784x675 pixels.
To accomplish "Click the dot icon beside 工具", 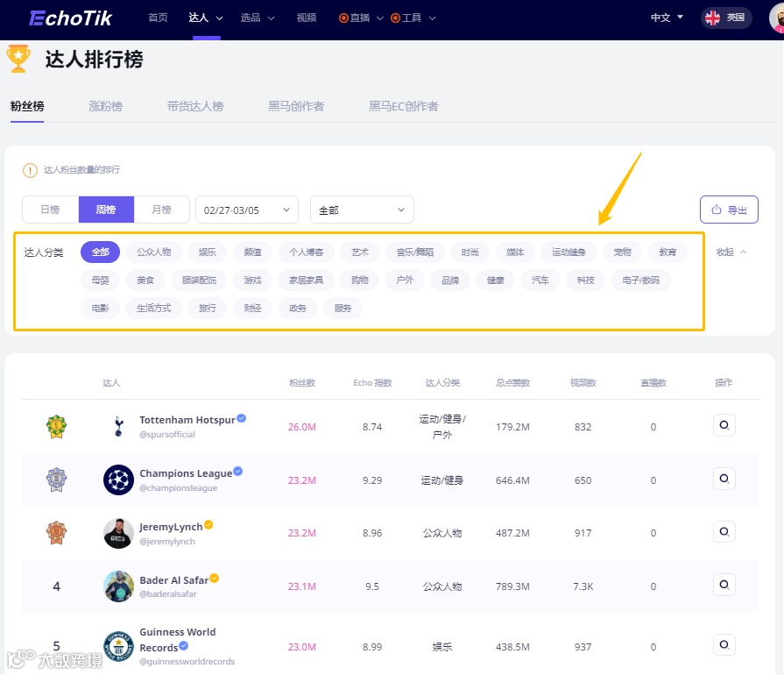I will (395, 18).
